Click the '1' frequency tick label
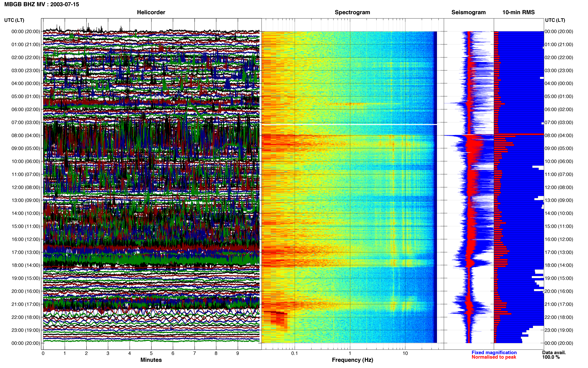The width and height of the screenshot is (588, 368). 350,353
